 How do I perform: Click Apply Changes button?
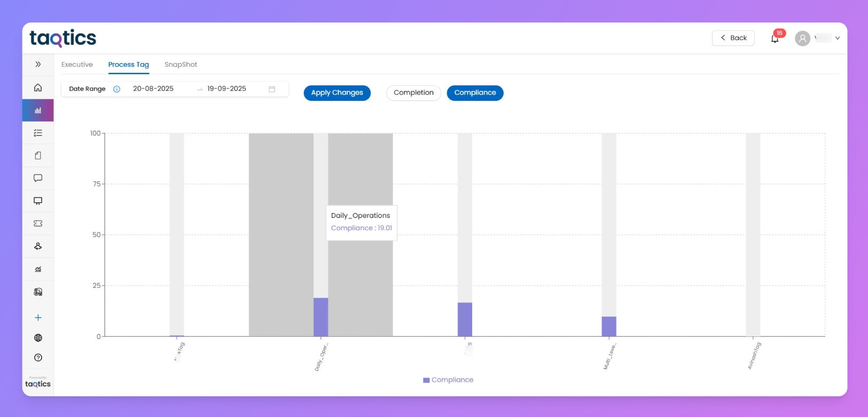pyautogui.click(x=337, y=93)
